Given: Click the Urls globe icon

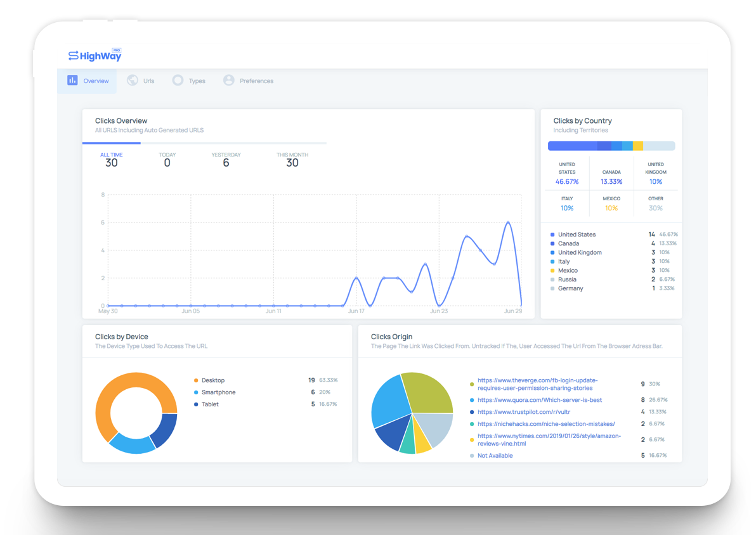Looking at the screenshot, I should 133,81.
